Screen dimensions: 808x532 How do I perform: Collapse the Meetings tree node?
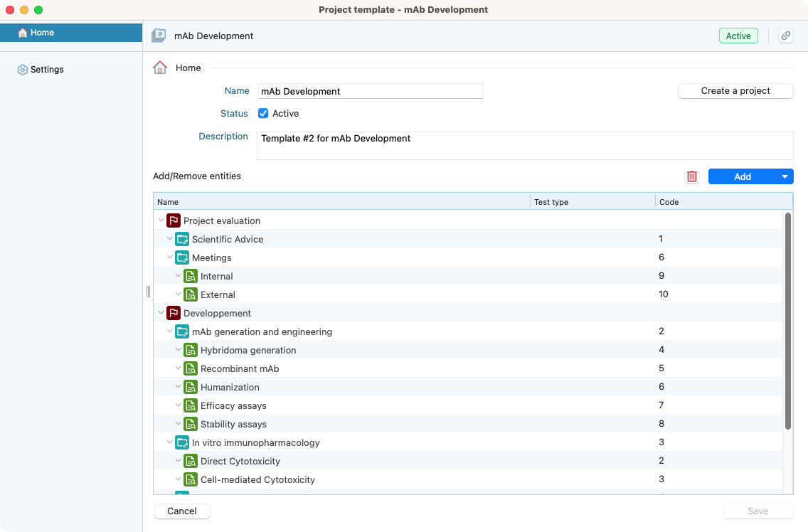coord(170,257)
